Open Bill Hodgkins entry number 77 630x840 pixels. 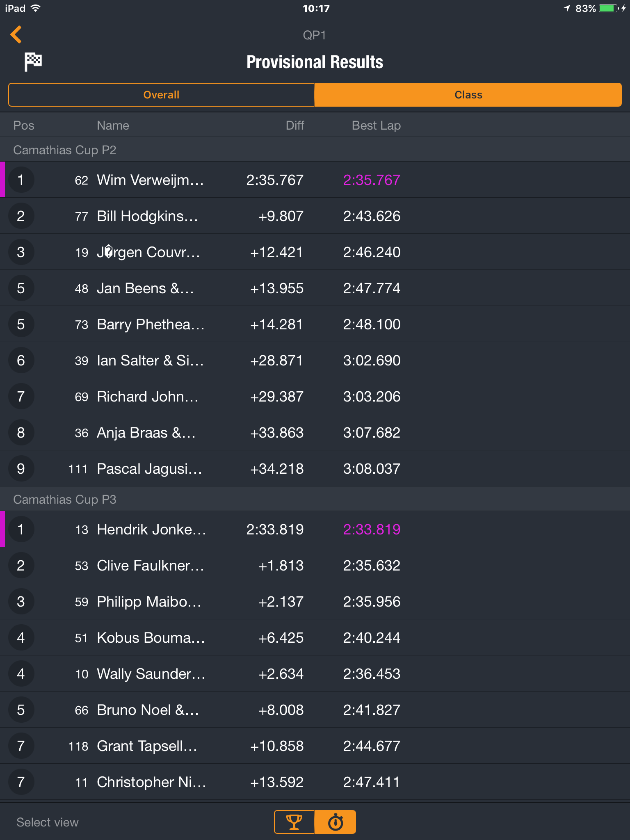[x=315, y=216]
